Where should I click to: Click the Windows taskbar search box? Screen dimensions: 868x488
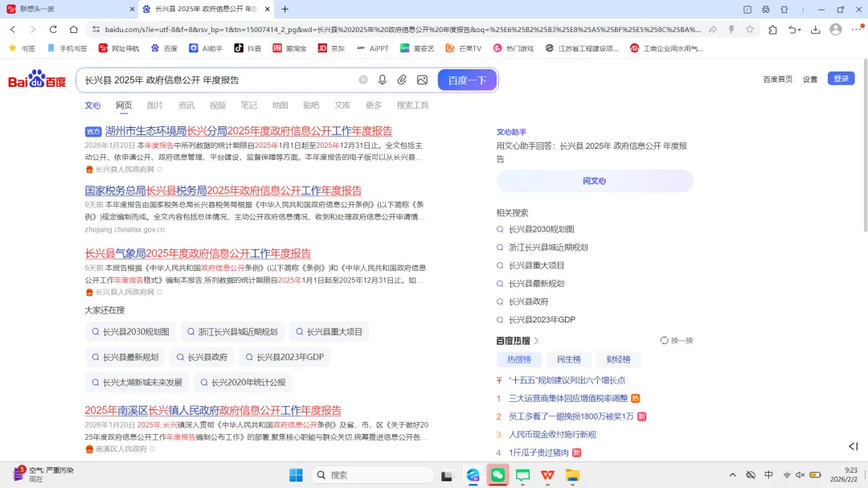[x=372, y=475]
